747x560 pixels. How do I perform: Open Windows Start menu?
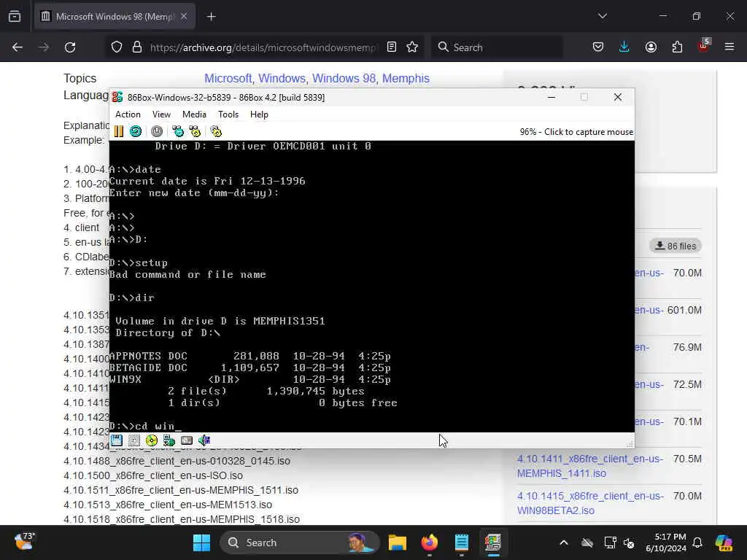coord(201,542)
